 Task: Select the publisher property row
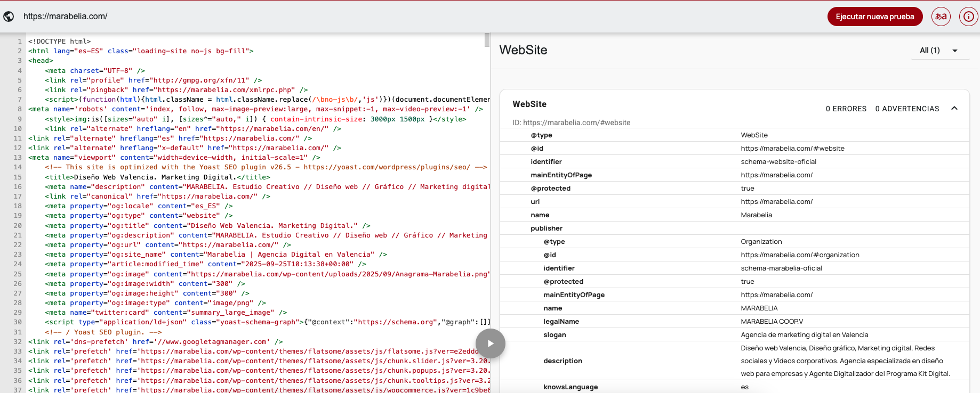(x=547, y=228)
